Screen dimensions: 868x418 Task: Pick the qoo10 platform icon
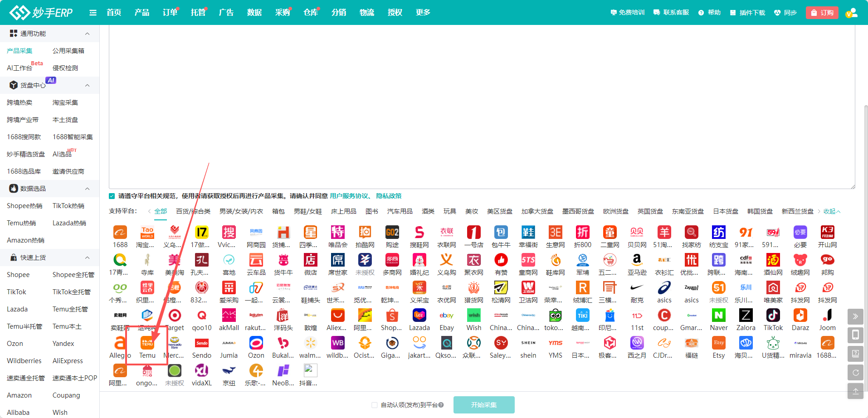coord(202,316)
